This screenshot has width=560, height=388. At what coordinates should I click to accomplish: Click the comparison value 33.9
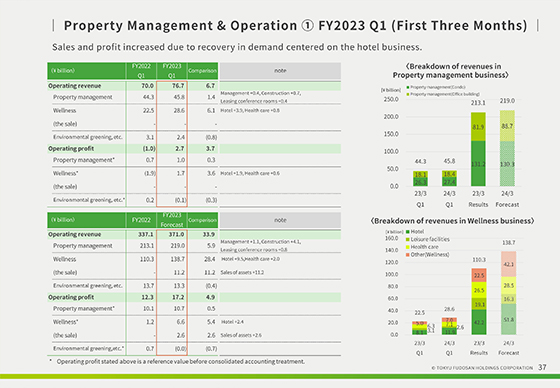tap(209, 234)
